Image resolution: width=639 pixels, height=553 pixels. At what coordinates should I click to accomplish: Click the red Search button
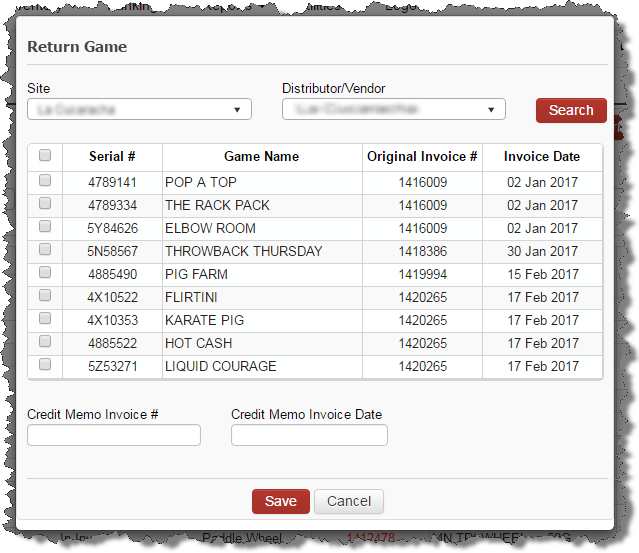click(571, 110)
